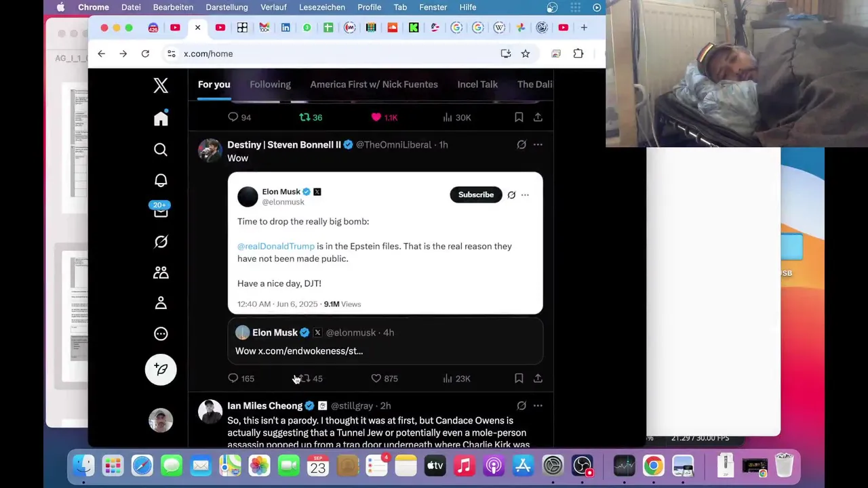Open Grok from the X sidebar
Image resolution: width=868 pixels, height=488 pixels.
click(x=161, y=242)
